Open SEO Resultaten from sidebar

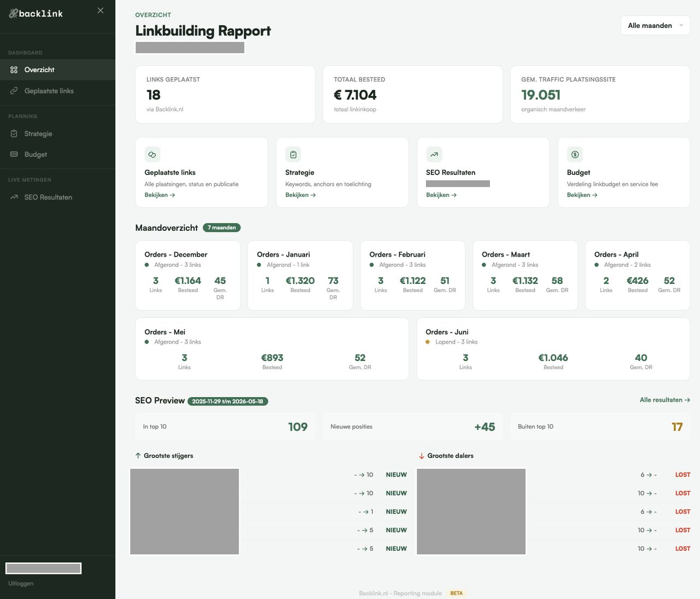[x=57, y=197]
